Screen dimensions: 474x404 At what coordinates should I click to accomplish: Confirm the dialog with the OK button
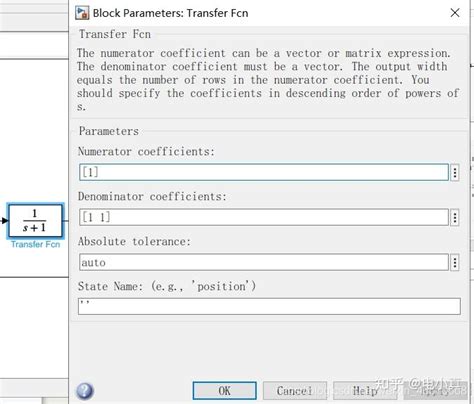(225, 391)
